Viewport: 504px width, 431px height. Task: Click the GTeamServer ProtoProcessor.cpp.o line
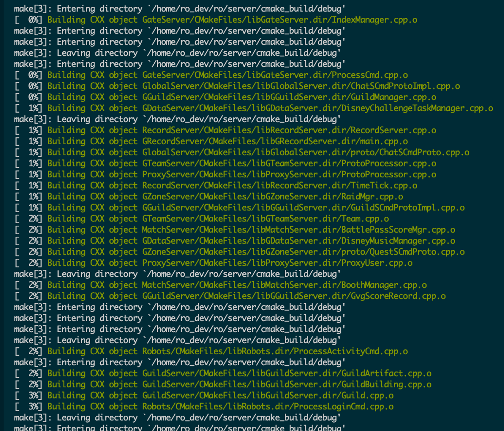tap(241, 163)
